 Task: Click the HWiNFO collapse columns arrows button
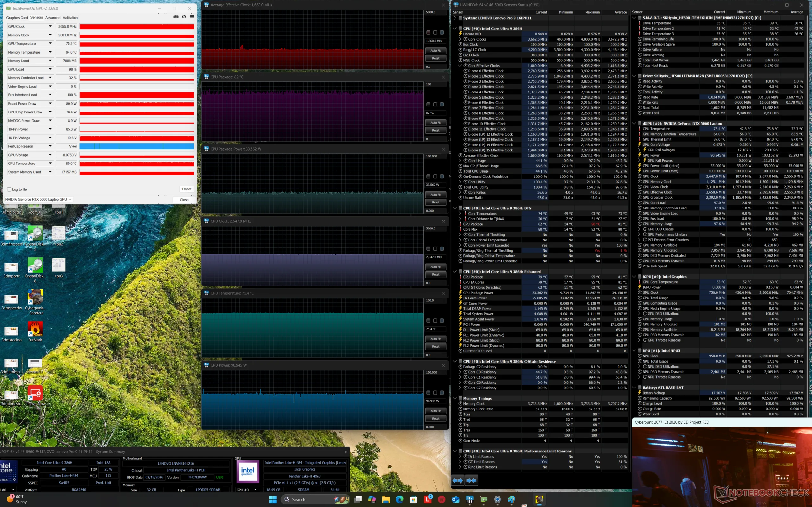point(471,480)
